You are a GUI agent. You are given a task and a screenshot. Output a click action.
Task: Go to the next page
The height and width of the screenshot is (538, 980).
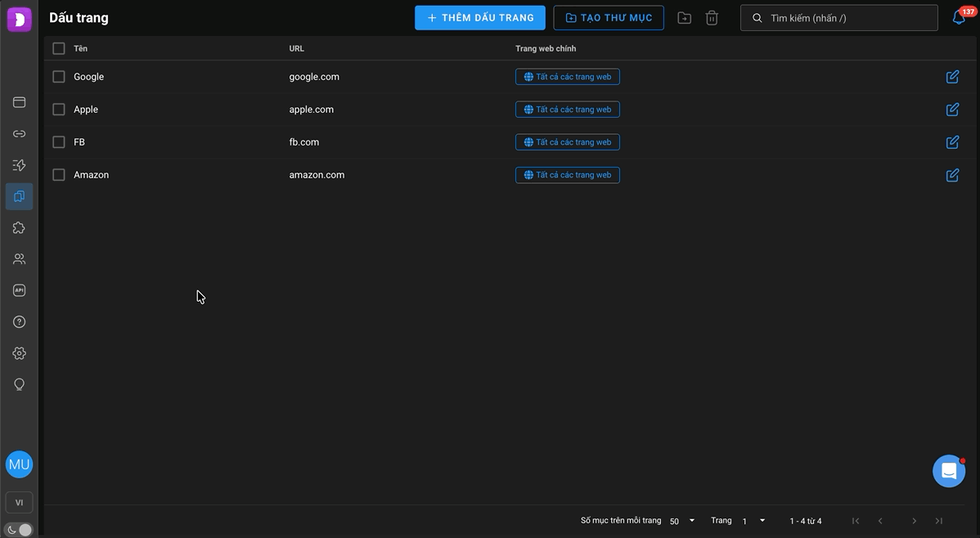tap(914, 521)
